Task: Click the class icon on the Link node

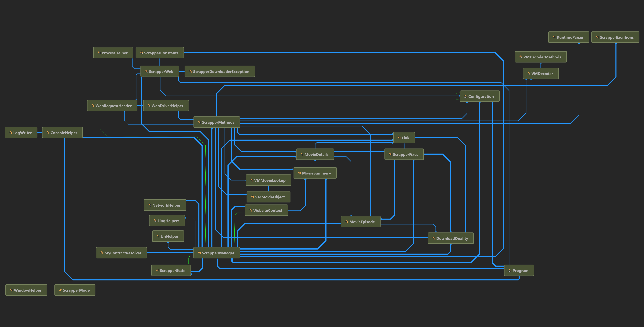Action: [399, 138]
